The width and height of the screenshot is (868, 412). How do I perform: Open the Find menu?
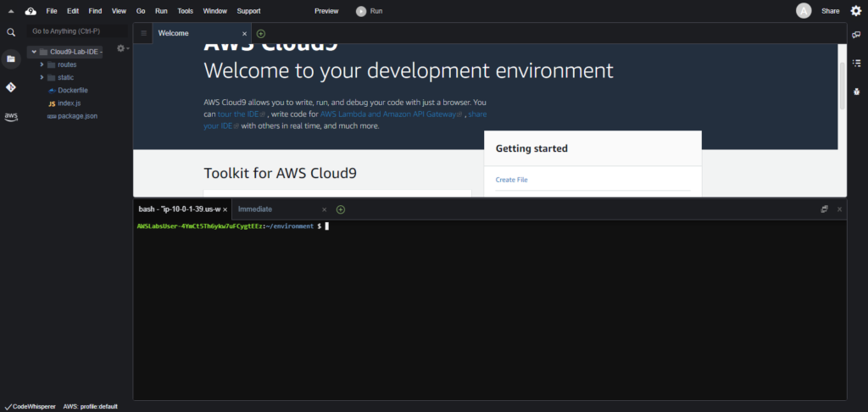click(x=95, y=11)
